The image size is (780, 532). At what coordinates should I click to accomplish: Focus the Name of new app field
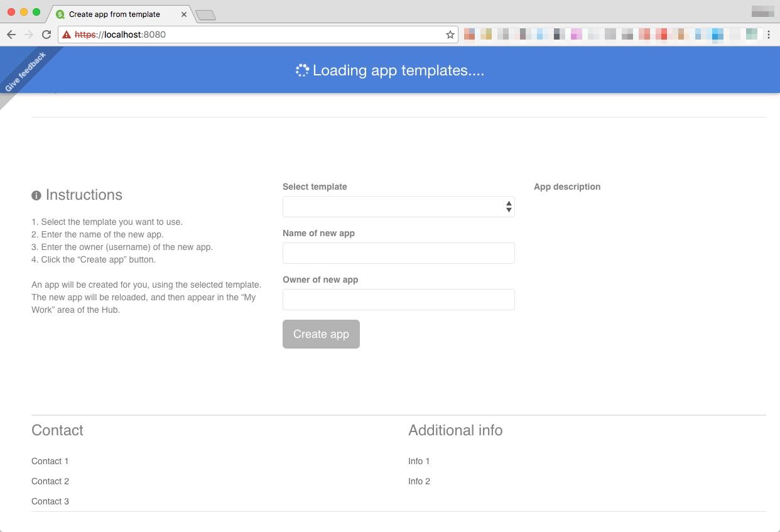[x=399, y=253]
